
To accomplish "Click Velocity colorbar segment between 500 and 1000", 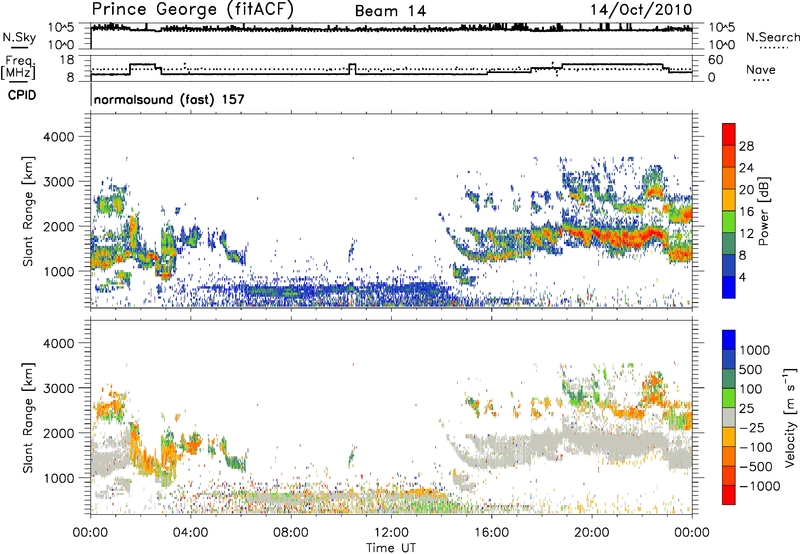I will point(729,359).
